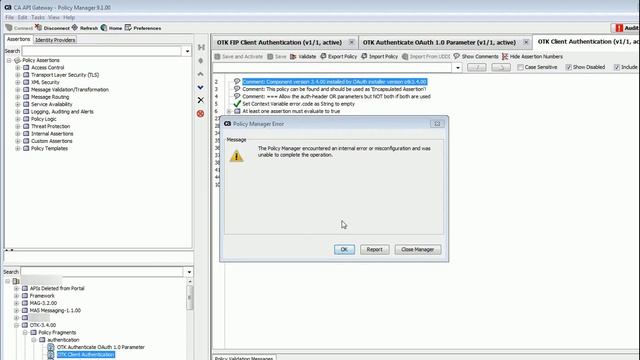
Task: Close the OTK FIP Client Authentication tab
Action: [351, 42]
